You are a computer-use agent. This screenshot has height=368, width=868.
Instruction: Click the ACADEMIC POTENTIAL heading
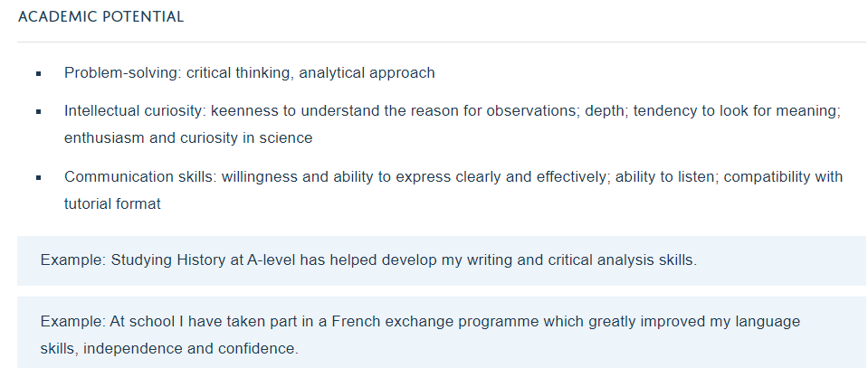100,16
